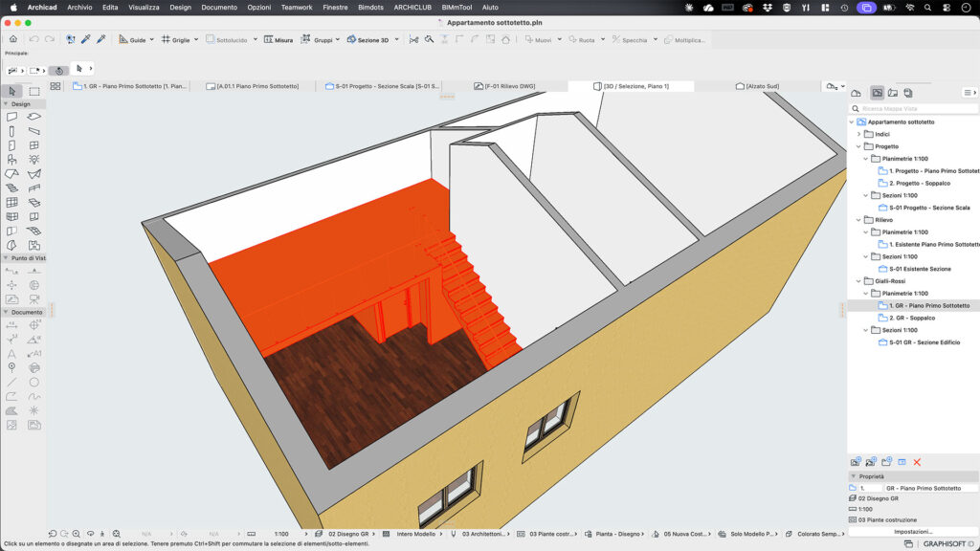This screenshot has width=980, height=551.
Task: Open macOS Spotlight search
Action: coord(928,8)
